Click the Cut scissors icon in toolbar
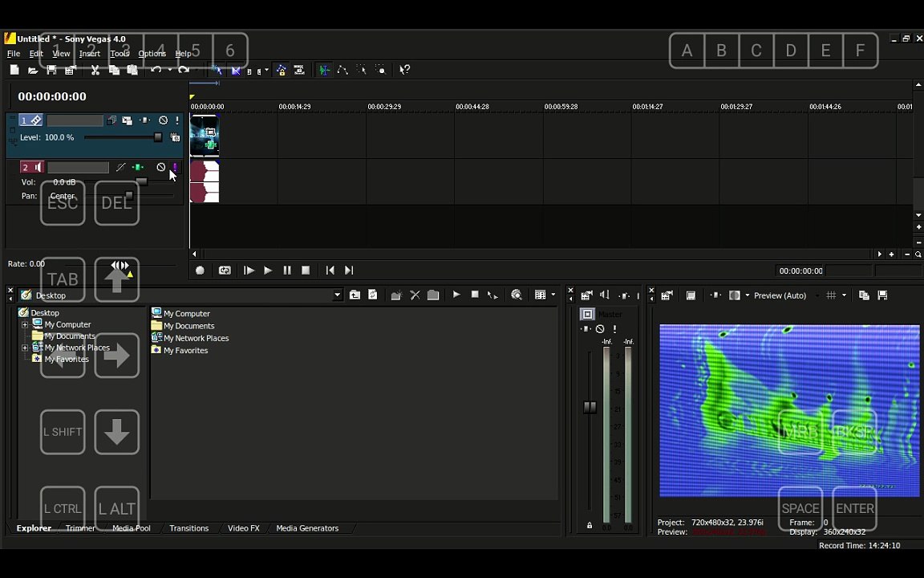 95,70
